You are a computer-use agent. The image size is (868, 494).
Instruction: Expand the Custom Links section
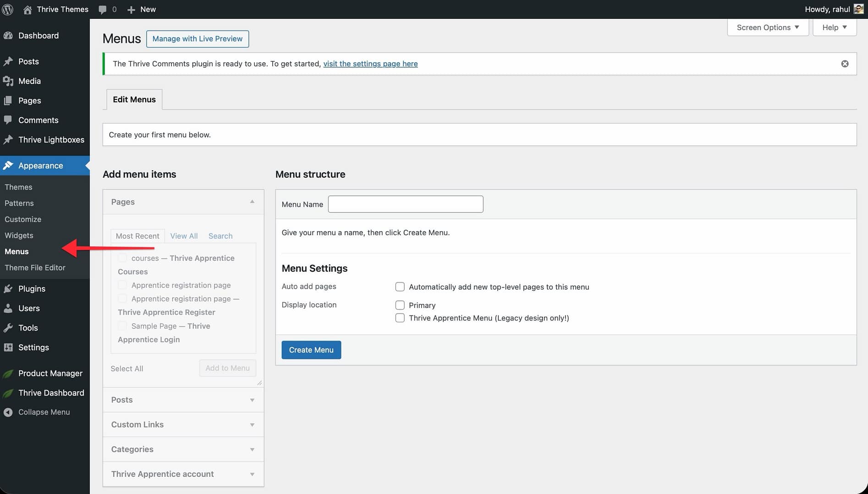tap(183, 424)
